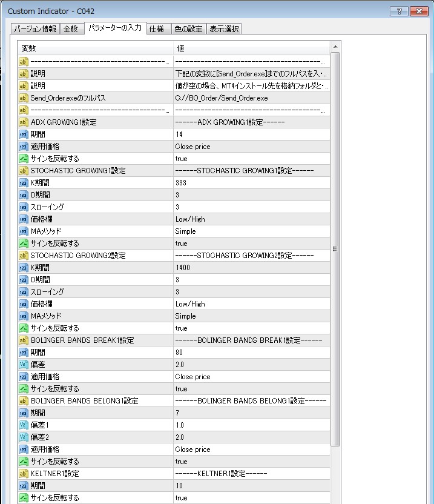Image resolution: width=434 pixels, height=504 pixels.
Task: Open STOCHASTIC GROWING2 価格欄 Low/High dropdown
Action: click(252, 304)
